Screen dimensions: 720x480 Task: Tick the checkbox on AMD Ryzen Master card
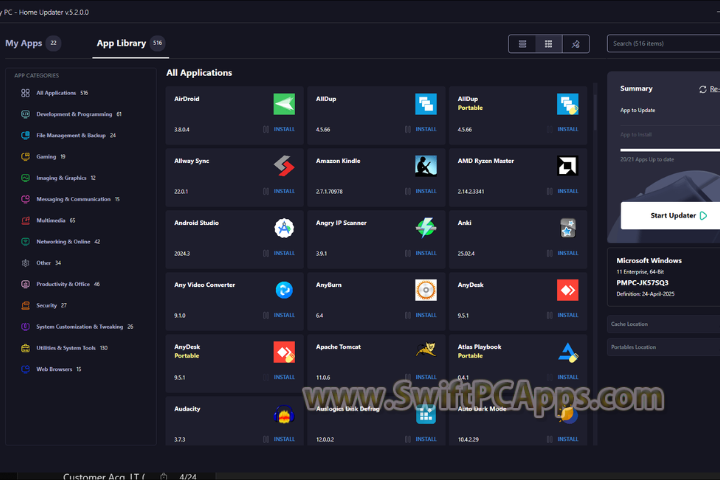coord(550,192)
